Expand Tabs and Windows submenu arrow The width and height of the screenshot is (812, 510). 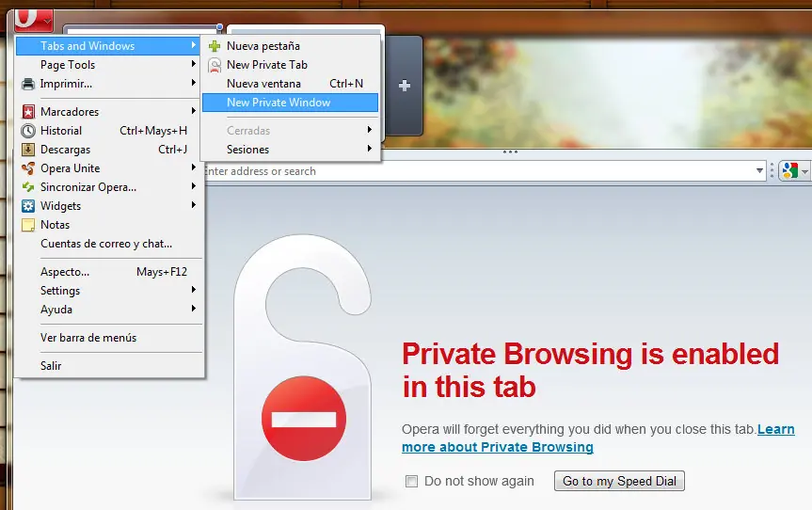click(x=193, y=45)
